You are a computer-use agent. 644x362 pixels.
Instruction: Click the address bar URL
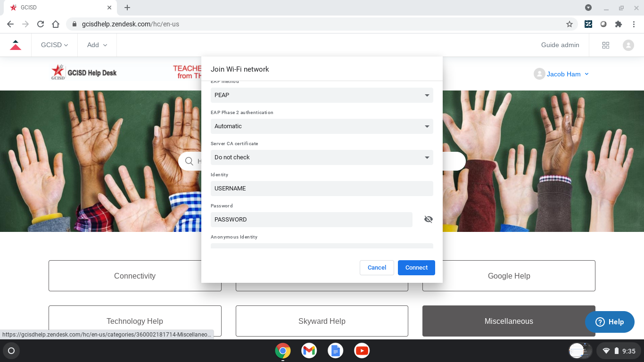131,24
